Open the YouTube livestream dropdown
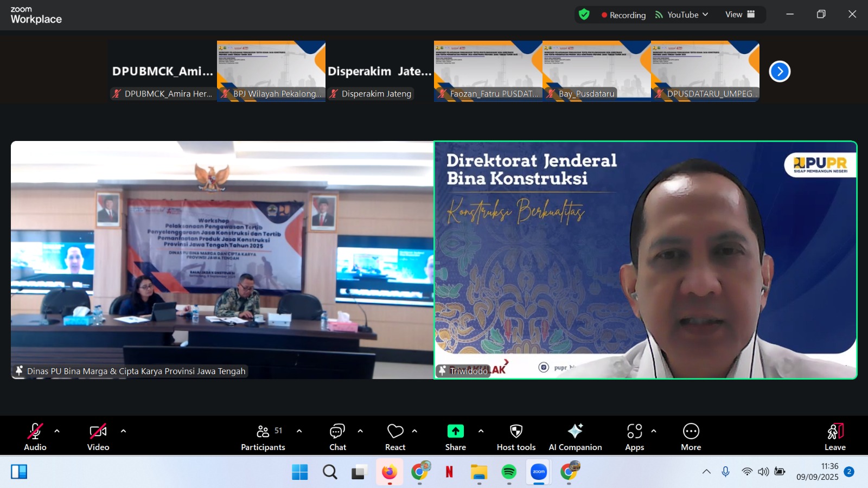 (682, 15)
